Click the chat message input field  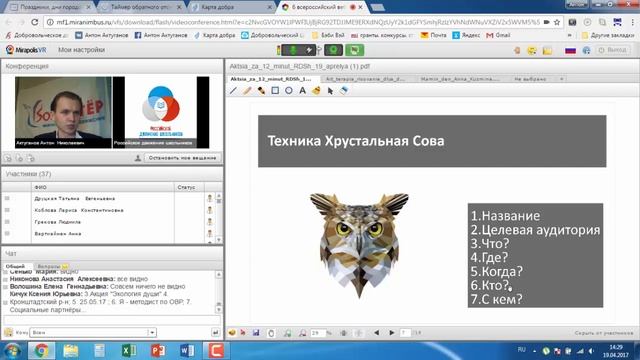point(112,320)
